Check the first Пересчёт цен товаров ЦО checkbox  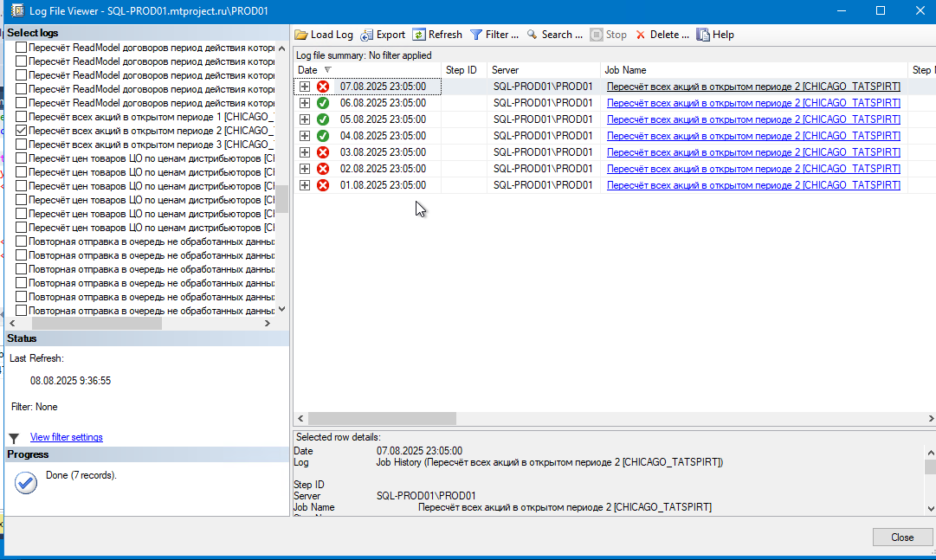(x=21, y=158)
